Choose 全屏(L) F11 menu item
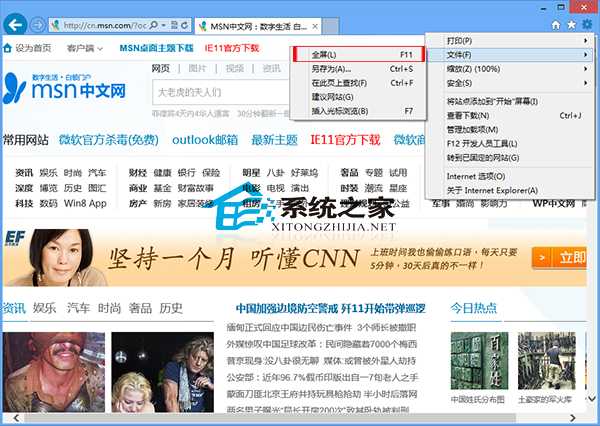 (359, 55)
